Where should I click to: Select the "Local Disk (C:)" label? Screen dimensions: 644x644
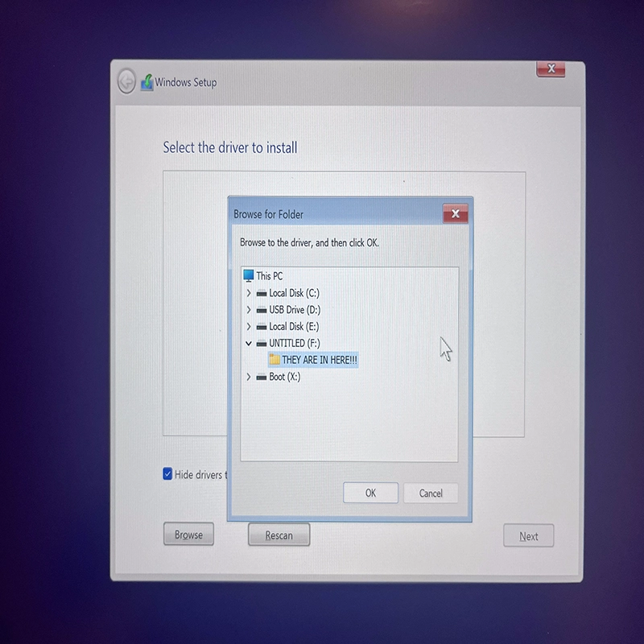click(x=294, y=293)
